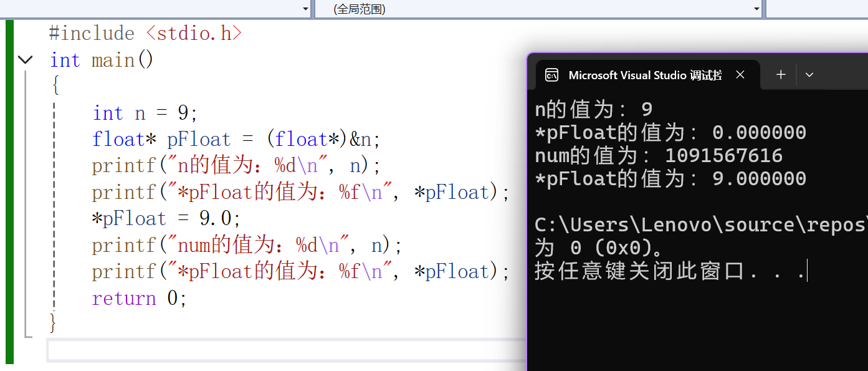Image resolution: width=868 pixels, height=371 pixels.
Task: Click the exit code '为 0 (0x0)' text
Action: (599, 248)
